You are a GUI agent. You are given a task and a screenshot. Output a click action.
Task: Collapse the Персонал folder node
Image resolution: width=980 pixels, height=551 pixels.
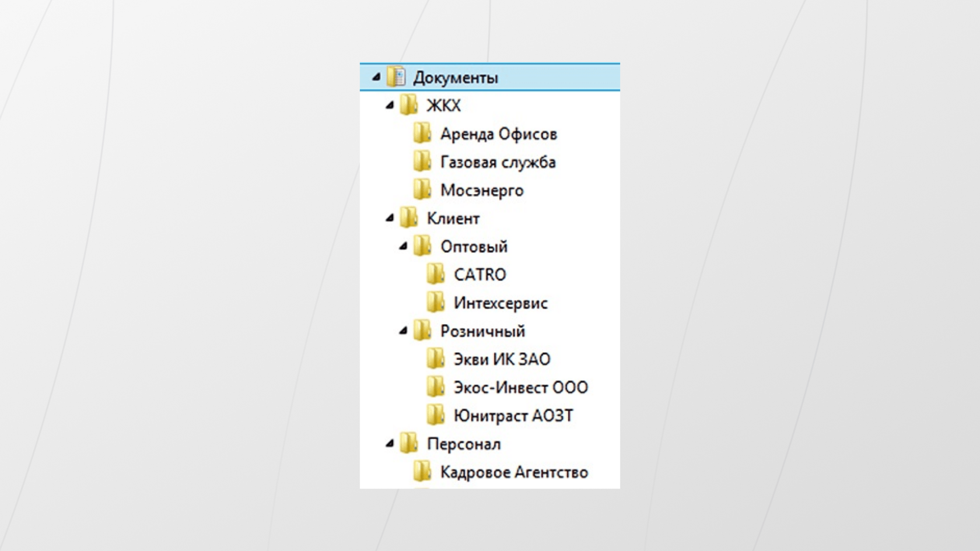tap(390, 443)
